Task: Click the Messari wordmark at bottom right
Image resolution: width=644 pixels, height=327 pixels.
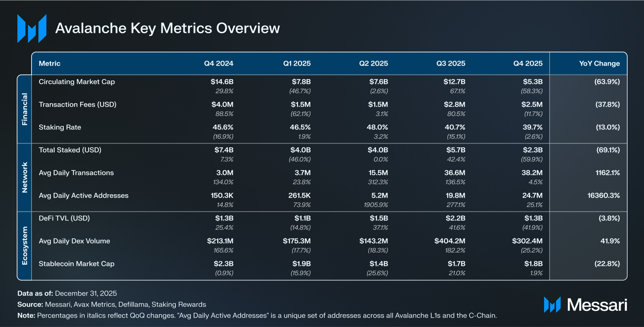Action: tap(597, 305)
